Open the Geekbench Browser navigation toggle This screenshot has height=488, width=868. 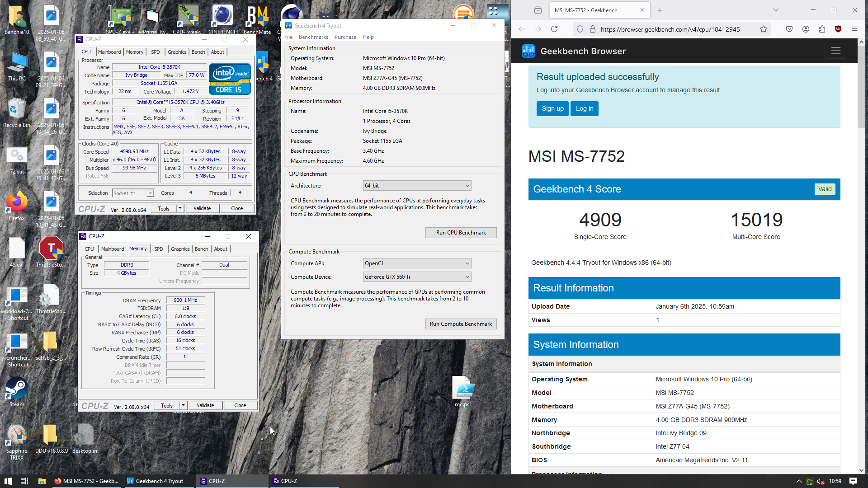pyautogui.click(x=835, y=51)
